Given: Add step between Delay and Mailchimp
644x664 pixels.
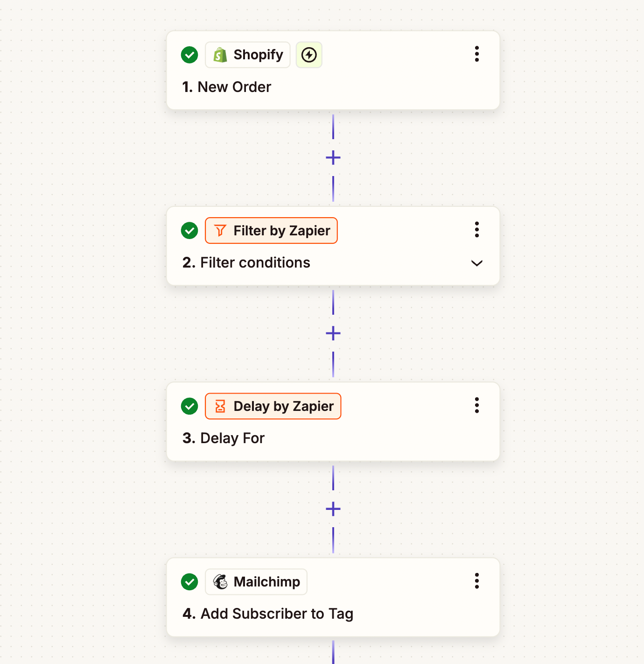Looking at the screenshot, I should pos(333,509).
